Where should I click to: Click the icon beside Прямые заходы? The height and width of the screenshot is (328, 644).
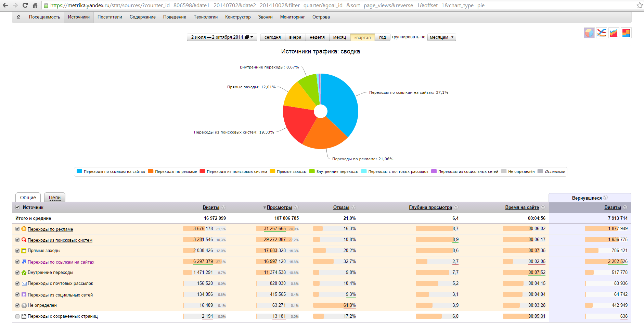24,251
